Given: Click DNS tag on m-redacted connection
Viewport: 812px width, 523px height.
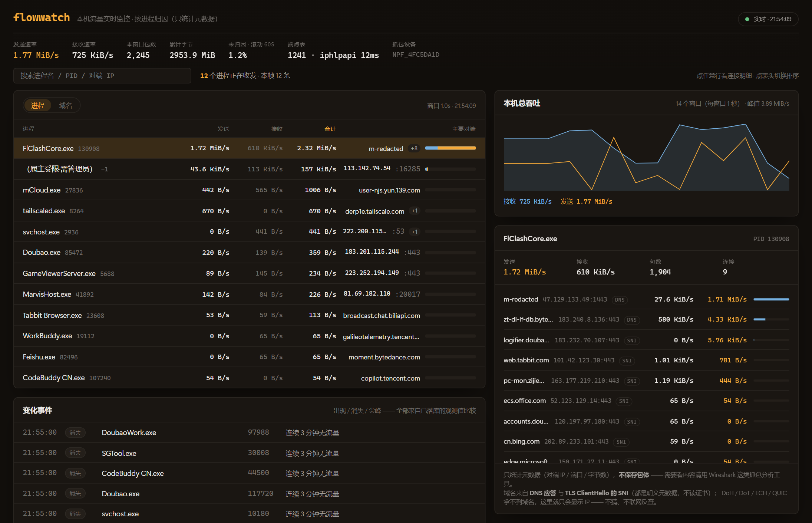Looking at the screenshot, I should [x=620, y=300].
